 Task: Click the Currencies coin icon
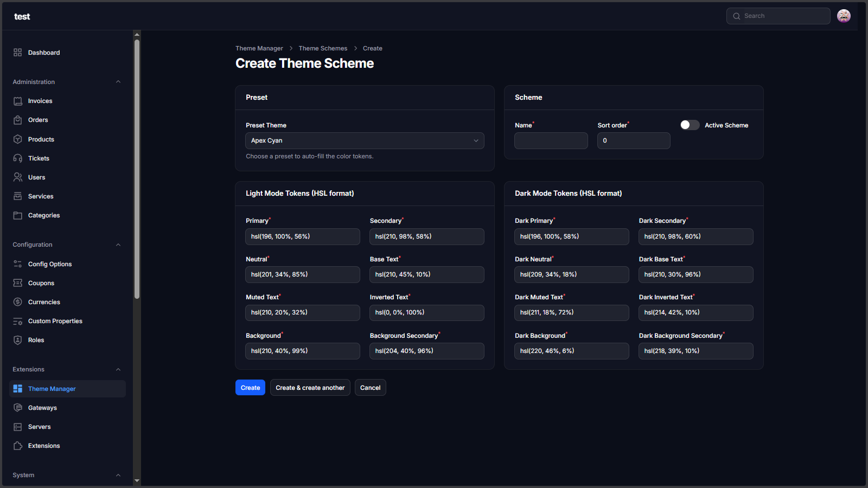[x=18, y=302]
